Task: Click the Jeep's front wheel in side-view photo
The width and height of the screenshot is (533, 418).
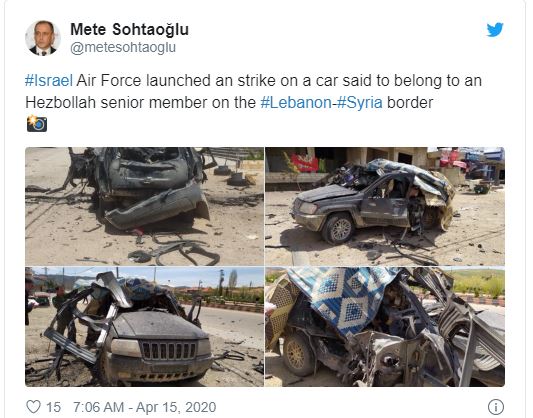Action: click(338, 229)
